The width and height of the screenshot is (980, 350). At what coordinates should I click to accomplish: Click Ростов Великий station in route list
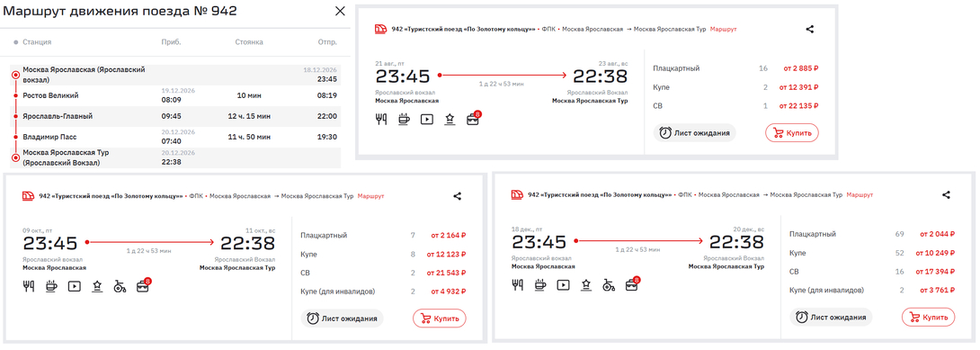tap(50, 95)
